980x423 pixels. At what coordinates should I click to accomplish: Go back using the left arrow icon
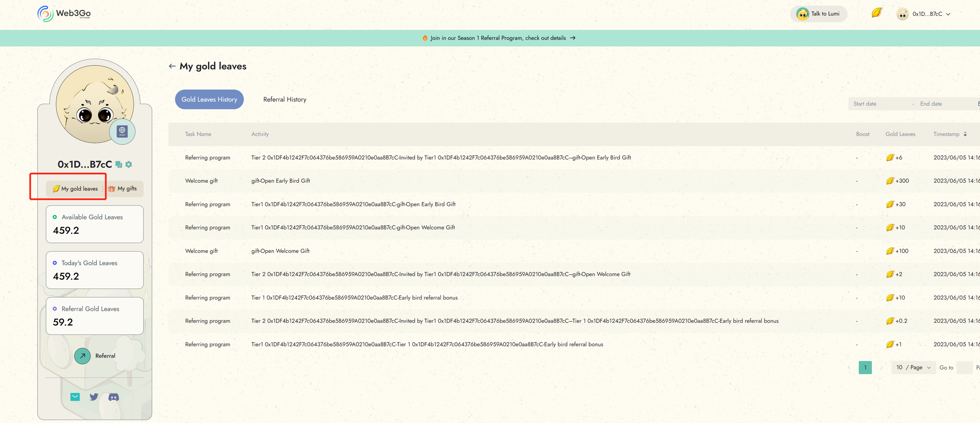point(172,66)
